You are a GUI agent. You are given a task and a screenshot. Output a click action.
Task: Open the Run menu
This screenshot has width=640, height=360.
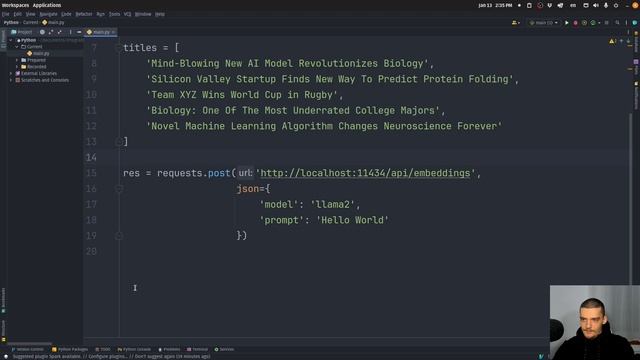[x=100, y=14]
